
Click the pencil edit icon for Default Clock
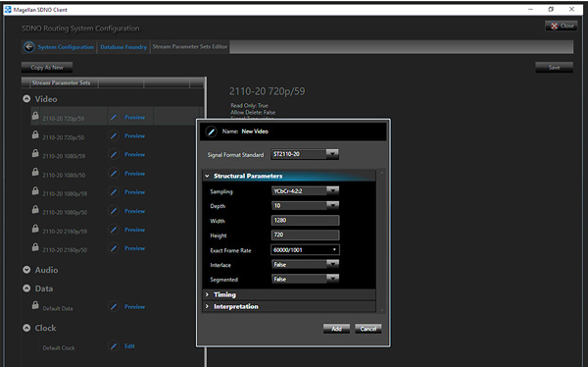(114, 346)
